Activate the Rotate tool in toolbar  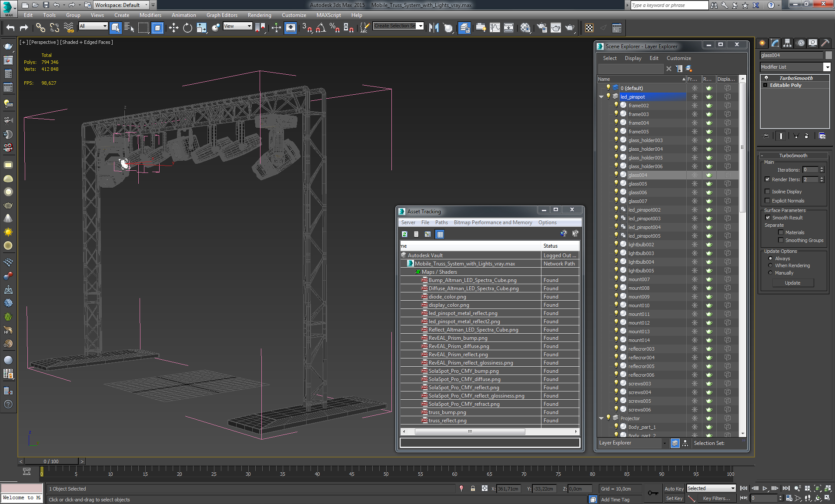point(187,28)
